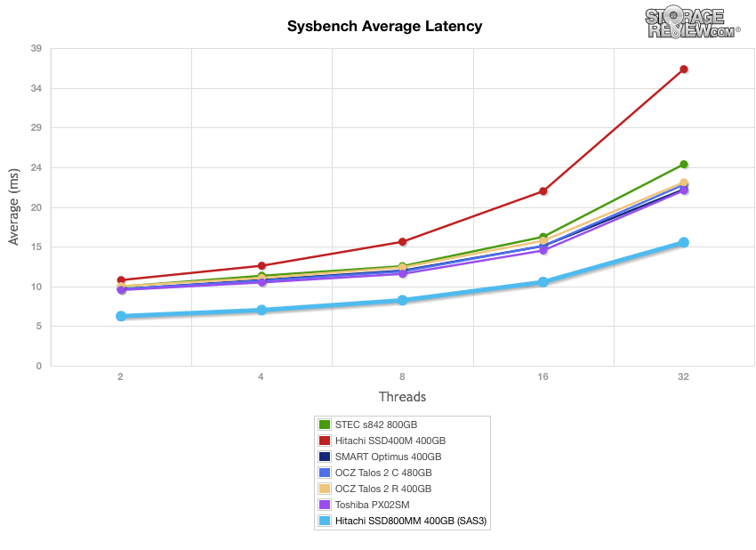Select the y-axis label "10"
The image size is (756, 550).
(36, 287)
